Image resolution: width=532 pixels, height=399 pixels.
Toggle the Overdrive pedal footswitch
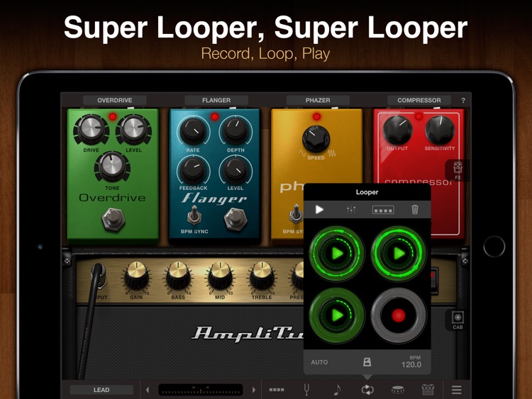coord(113,219)
